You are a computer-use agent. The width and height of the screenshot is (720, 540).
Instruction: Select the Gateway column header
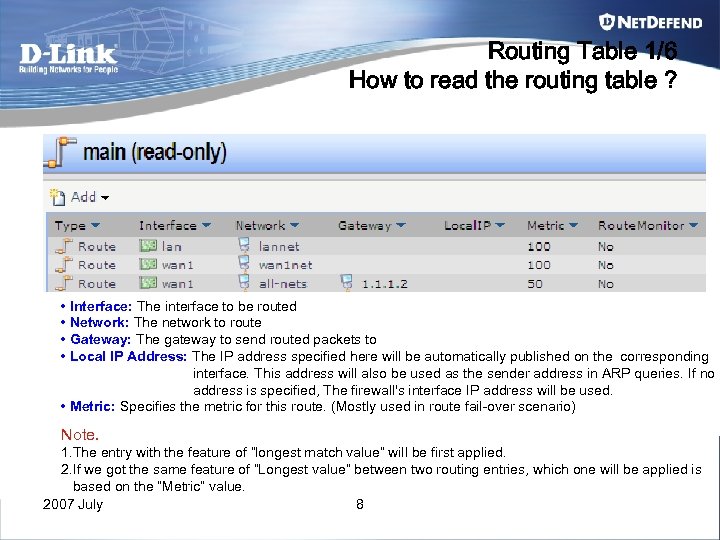tap(365, 225)
